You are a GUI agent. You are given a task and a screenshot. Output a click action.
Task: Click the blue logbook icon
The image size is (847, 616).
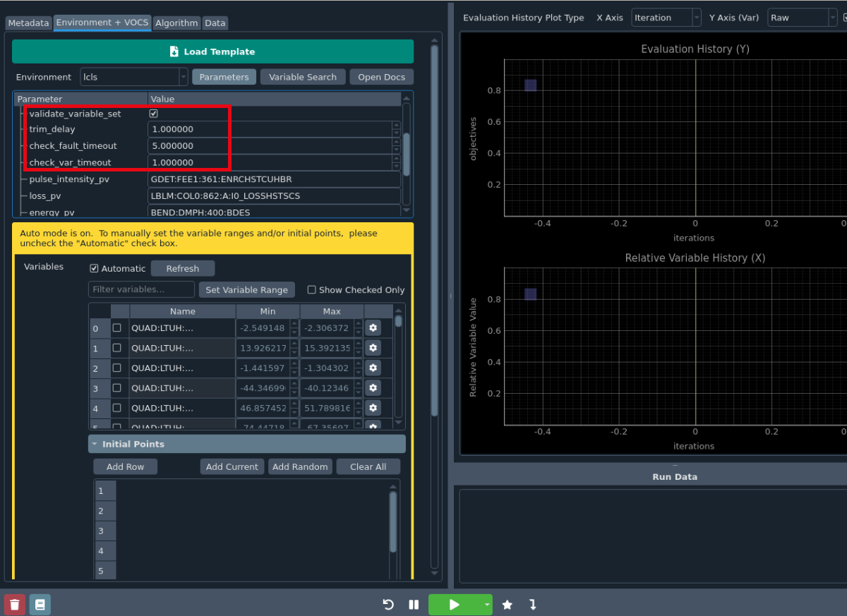(40, 605)
